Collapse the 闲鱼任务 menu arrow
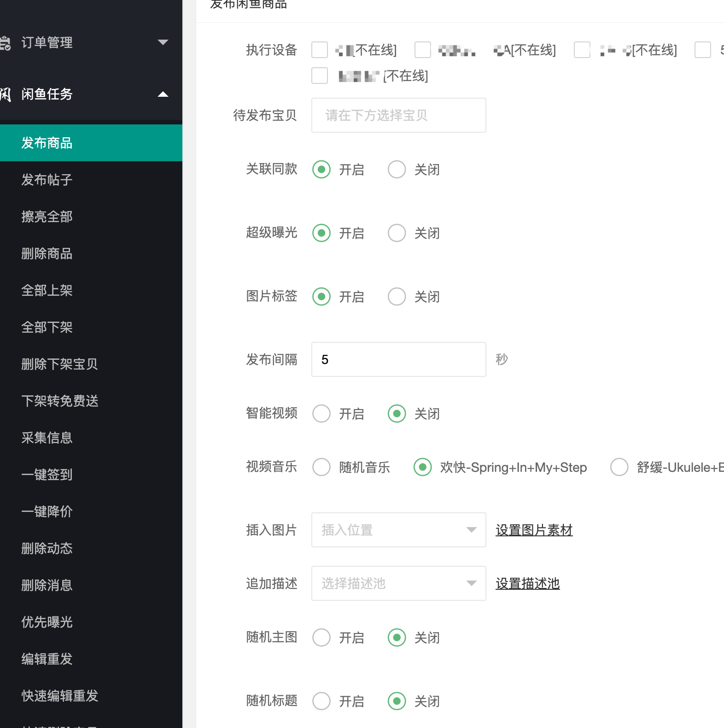 click(x=163, y=94)
